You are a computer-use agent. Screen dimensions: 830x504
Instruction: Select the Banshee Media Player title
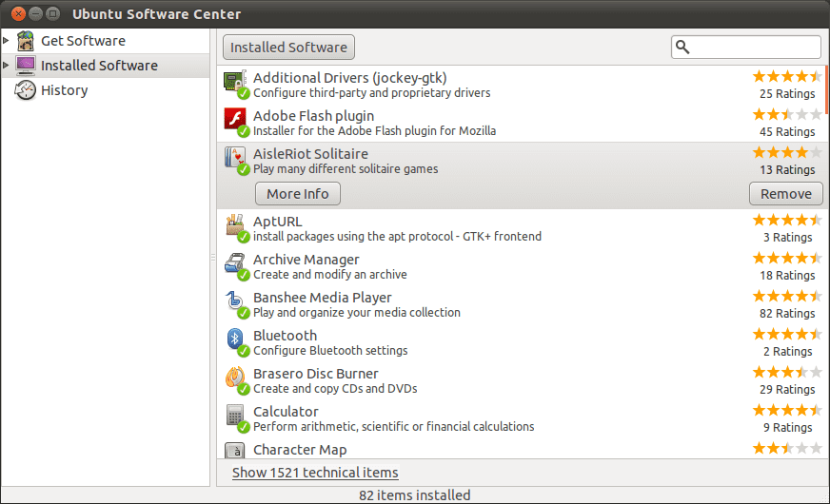pos(323,298)
